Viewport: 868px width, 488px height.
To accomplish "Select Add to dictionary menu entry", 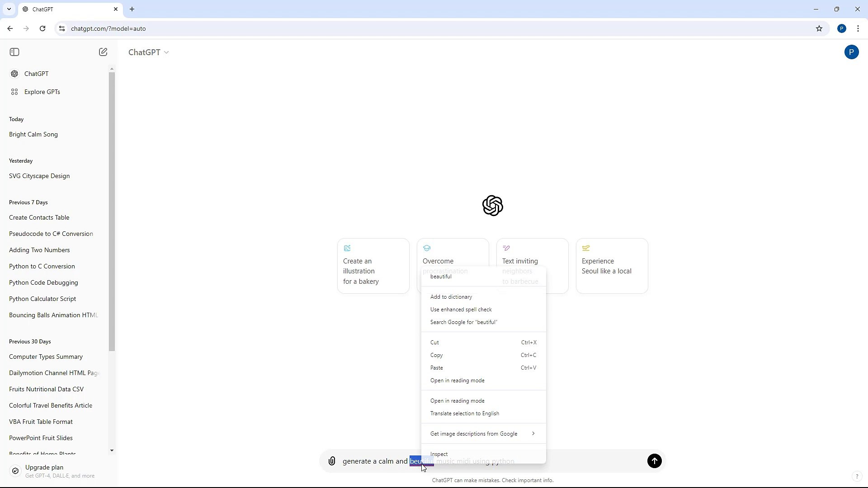I will [x=451, y=297].
